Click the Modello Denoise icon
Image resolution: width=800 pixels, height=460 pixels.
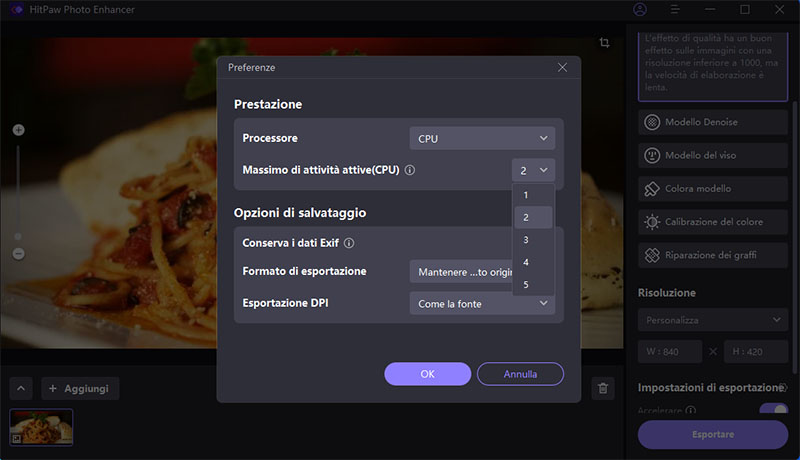652,122
